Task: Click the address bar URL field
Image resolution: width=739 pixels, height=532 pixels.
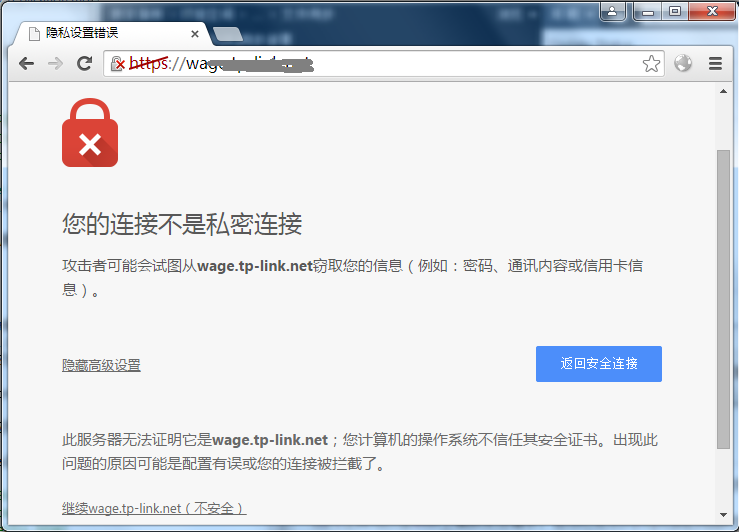Action: click(384, 64)
